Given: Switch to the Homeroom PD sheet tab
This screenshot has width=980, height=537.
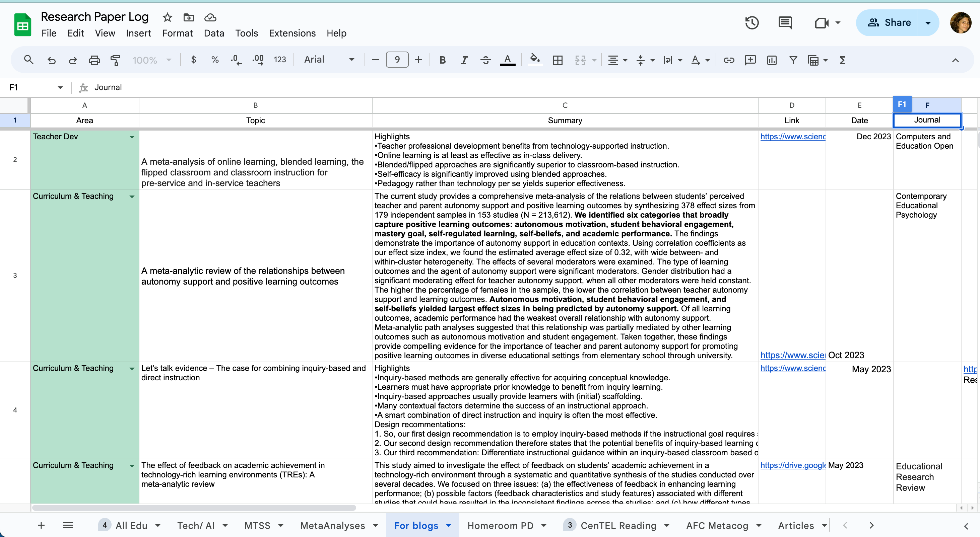Looking at the screenshot, I should click(x=500, y=526).
